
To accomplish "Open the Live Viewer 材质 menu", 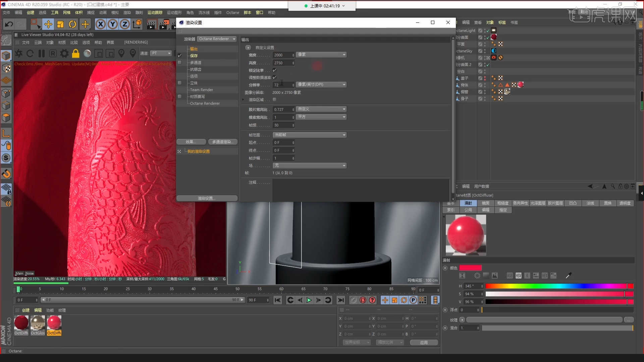I will click(62, 43).
